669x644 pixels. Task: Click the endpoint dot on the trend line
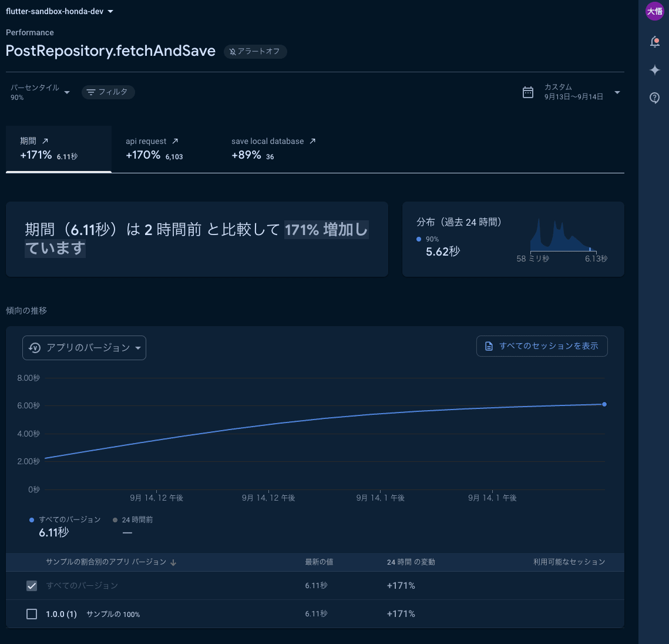tap(604, 404)
